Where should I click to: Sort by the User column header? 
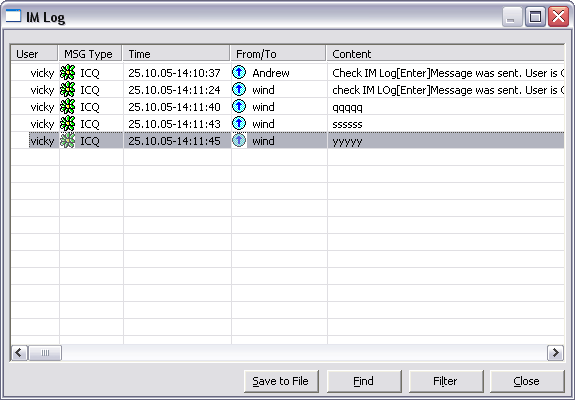click(x=34, y=54)
